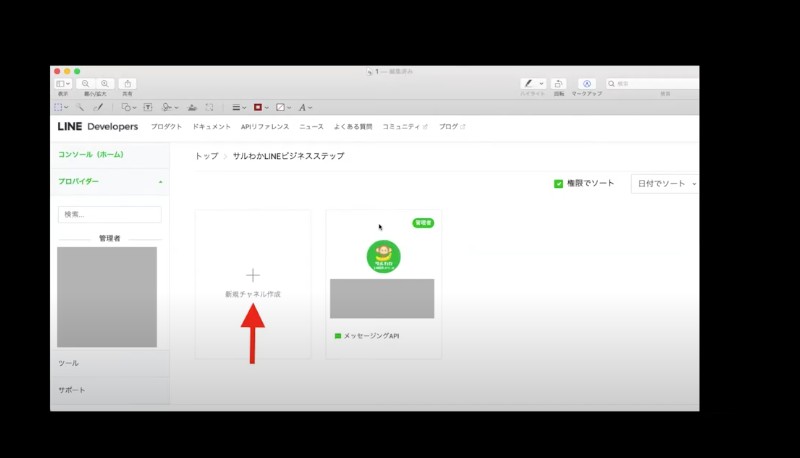The width and height of the screenshot is (800, 458).
Task: Go to トップ breadcrumb link
Action: (206, 156)
